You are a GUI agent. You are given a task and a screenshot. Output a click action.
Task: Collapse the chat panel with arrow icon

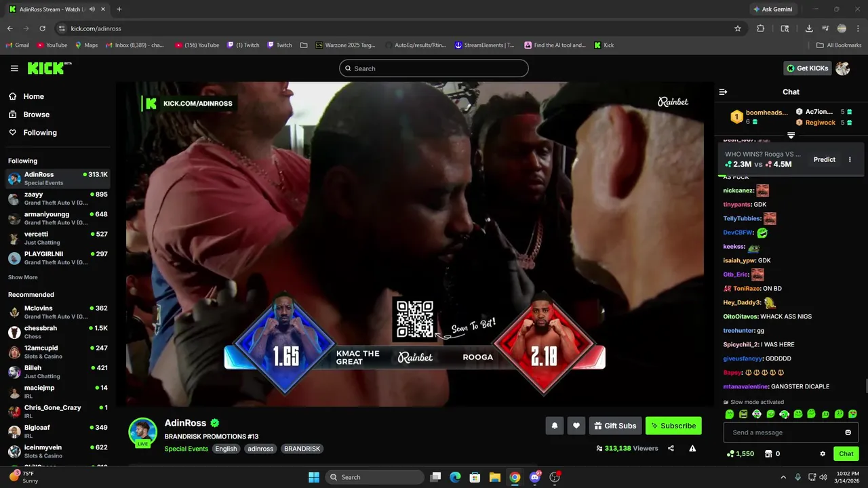coord(723,91)
